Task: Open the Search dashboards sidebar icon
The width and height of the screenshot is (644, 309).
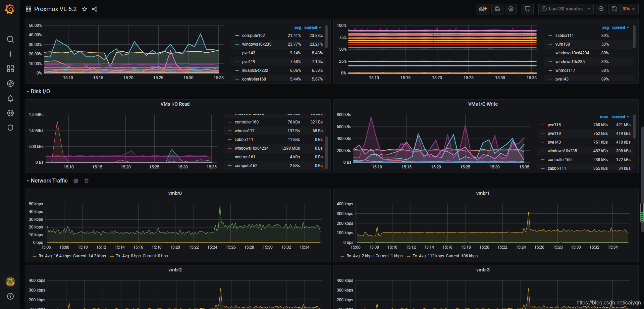Action: (x=10, y=39)
